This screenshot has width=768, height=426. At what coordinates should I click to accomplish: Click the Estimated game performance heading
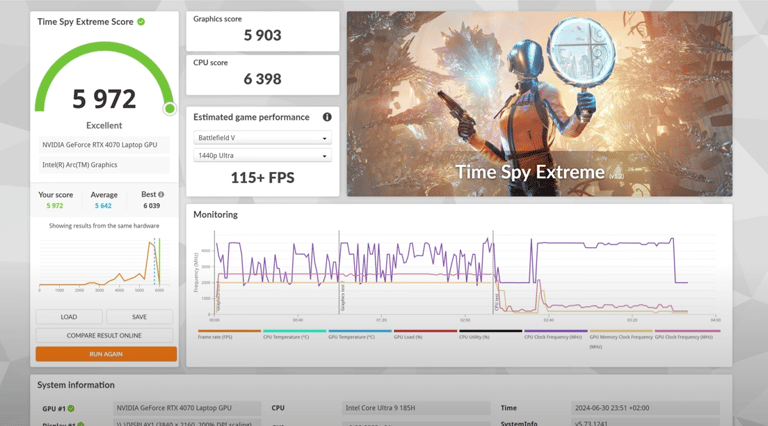[x=251, y=117]
